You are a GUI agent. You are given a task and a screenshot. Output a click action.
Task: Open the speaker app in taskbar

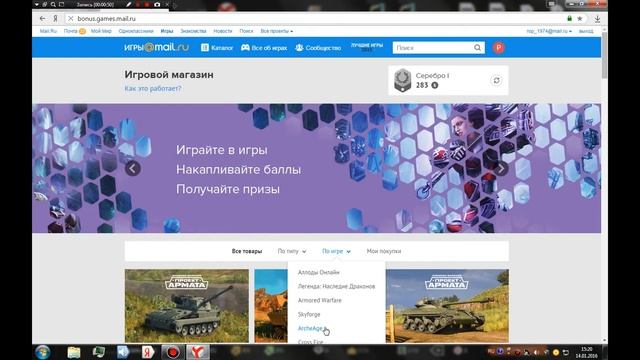tap(123, 352)
